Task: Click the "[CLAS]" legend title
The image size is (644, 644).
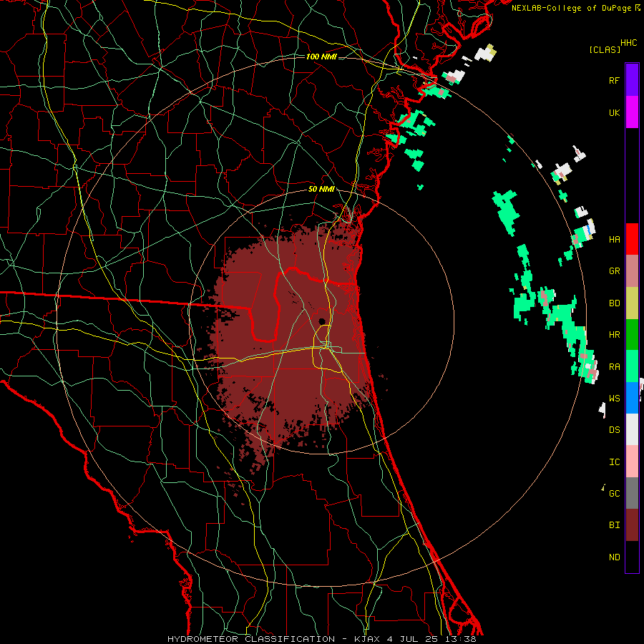Action: point(605,49)
